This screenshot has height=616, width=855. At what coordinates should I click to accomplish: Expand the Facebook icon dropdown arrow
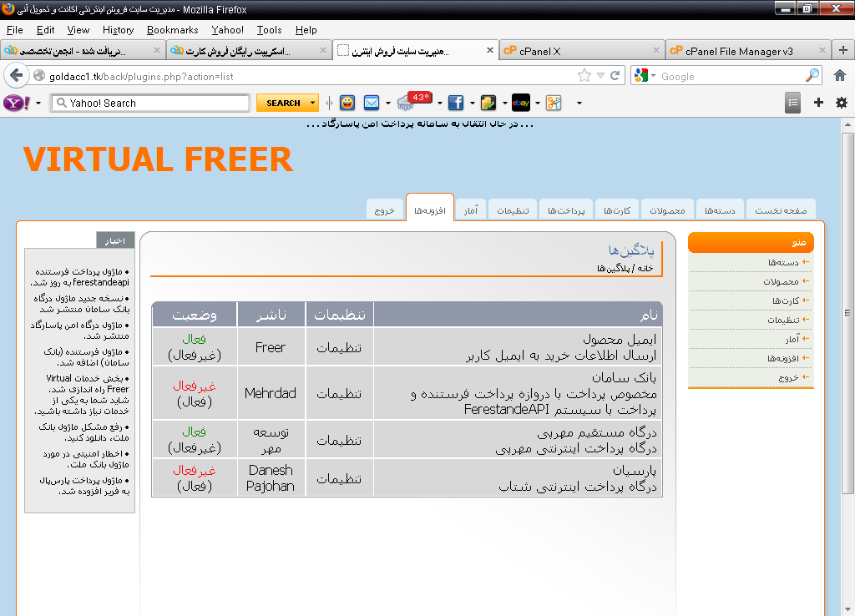click(x=473, y=103)
